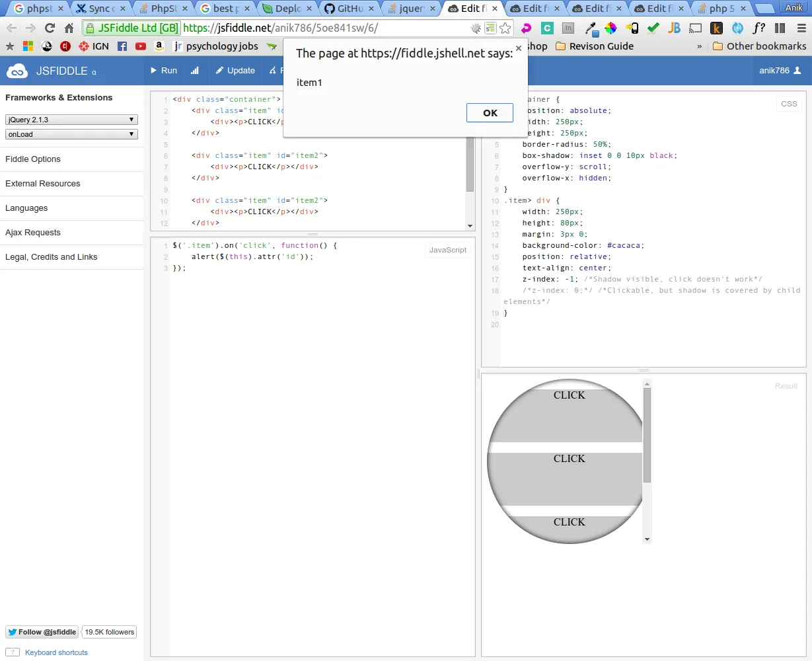Click the Run button

point(164,71)
